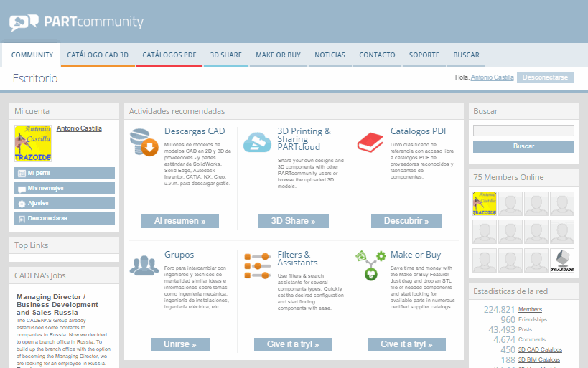Image resolution: width=588 pixels, height=368 pixels.
Task: Click the '43.493' posts count
Action: 502,330
